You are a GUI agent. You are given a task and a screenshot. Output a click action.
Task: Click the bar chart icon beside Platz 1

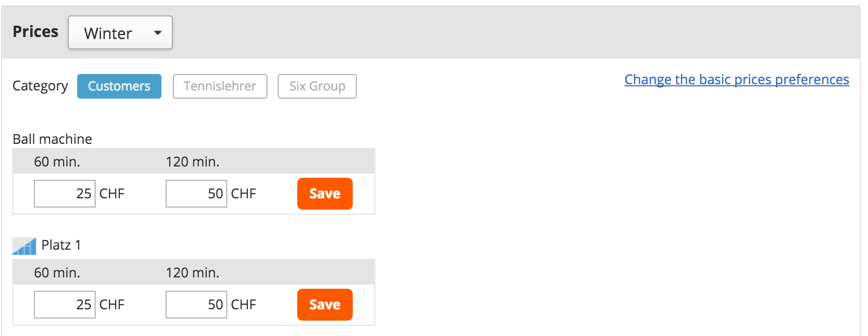coord(23,245)
